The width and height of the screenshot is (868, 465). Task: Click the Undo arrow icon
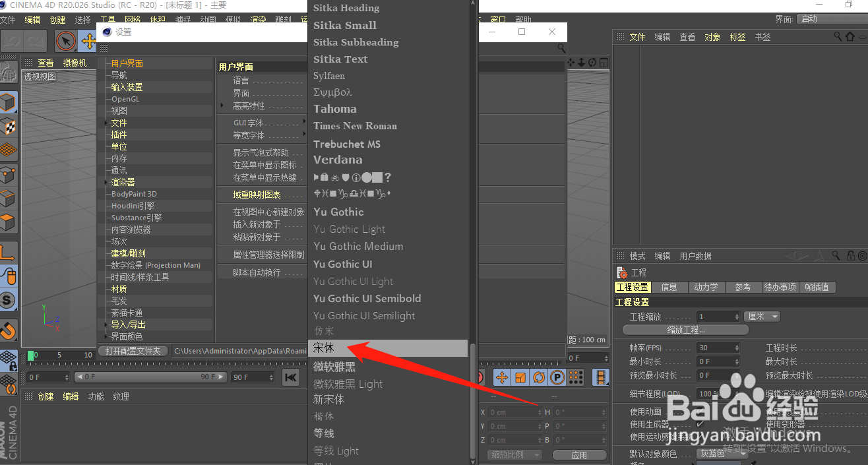pos(12,42)
